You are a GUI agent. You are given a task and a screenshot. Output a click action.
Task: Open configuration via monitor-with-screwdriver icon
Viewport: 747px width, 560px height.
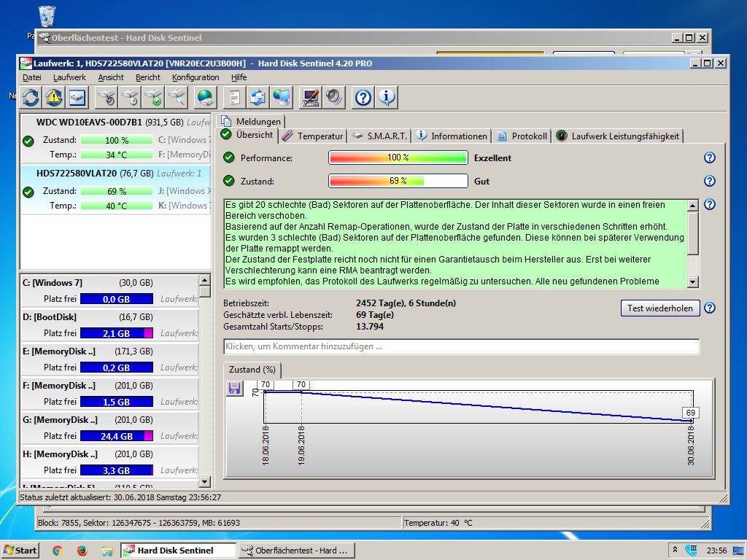(311, 98)
